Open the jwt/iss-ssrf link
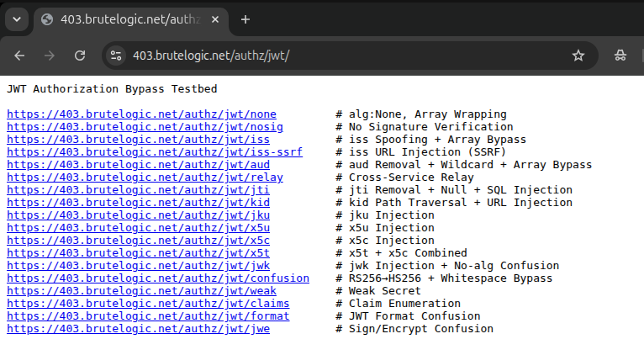Screen dimensions: 644x355 [x=155, y=152]
